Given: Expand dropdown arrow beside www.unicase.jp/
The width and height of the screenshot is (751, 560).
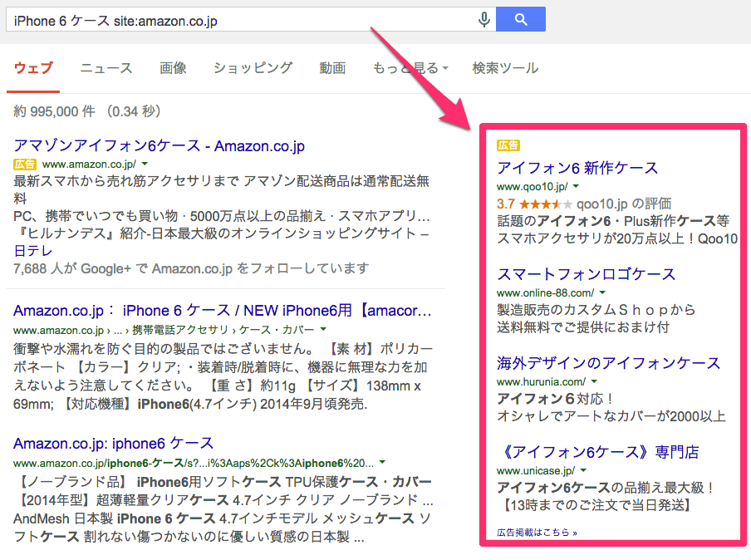Looking at the screenshot, I should pyautogui.click(x=583, y=470).
